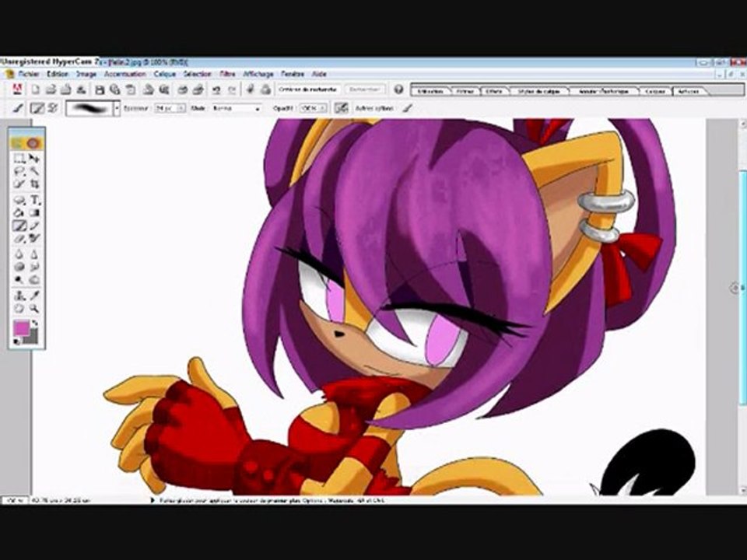
Task: Choose Impressionist Brush in options bar
Action: point(52,108)
